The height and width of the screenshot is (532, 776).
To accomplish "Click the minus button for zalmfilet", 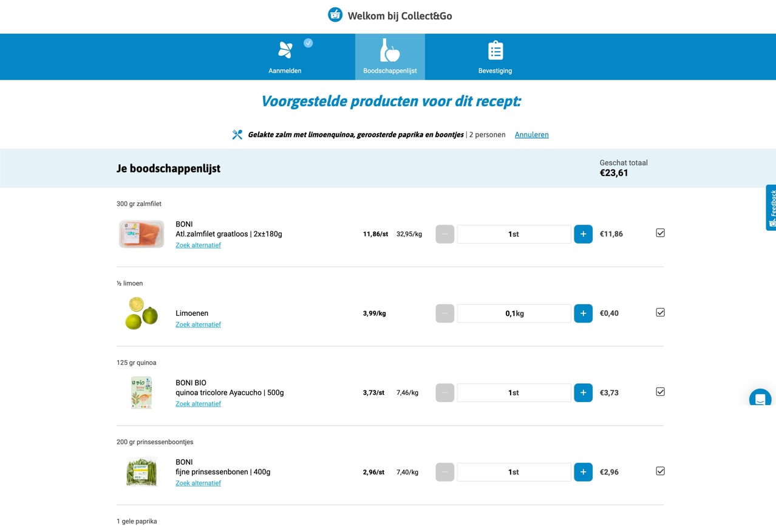I will 444,234.
